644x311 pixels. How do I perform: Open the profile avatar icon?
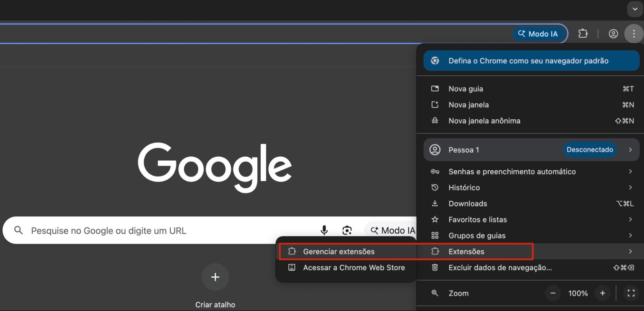tap(613, 34)
